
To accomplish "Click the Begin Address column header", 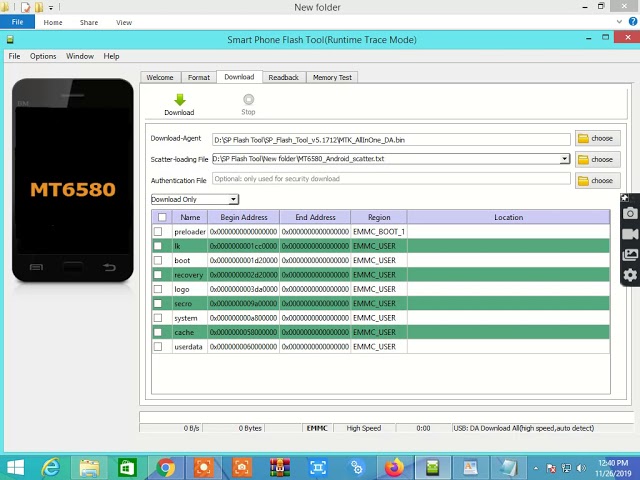I will (244, 217).
